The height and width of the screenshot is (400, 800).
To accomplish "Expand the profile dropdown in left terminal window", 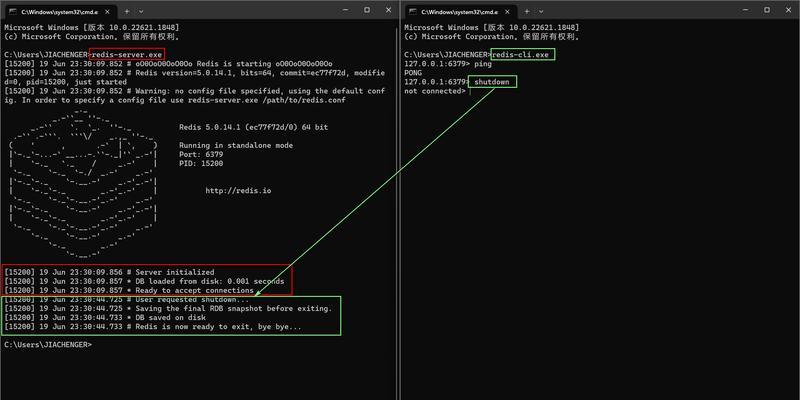I will 141,11.
